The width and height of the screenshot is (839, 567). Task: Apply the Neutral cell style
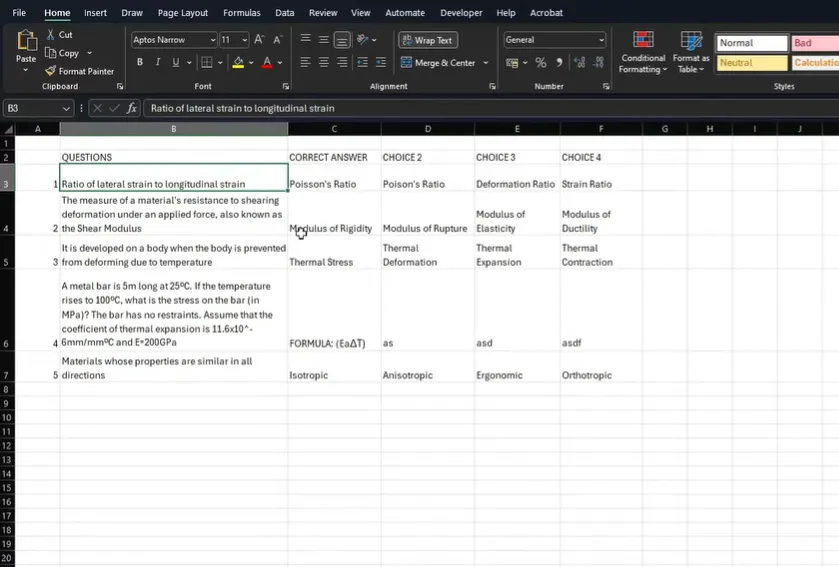pyautogui.click(x=751, y=62)
